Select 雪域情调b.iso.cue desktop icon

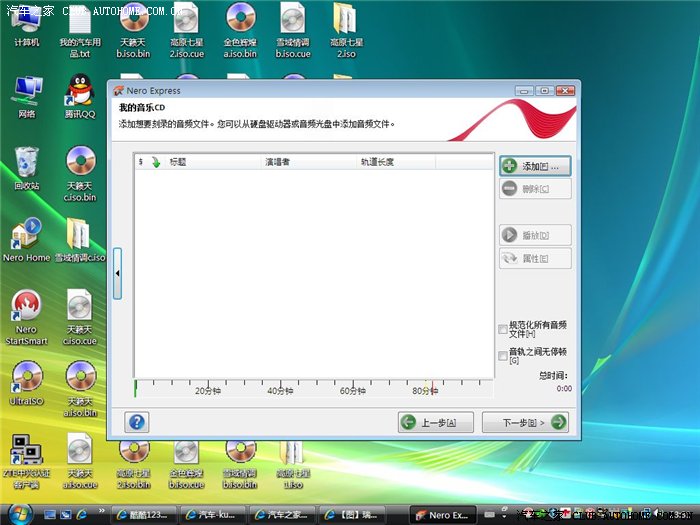(x=293, y=30)
